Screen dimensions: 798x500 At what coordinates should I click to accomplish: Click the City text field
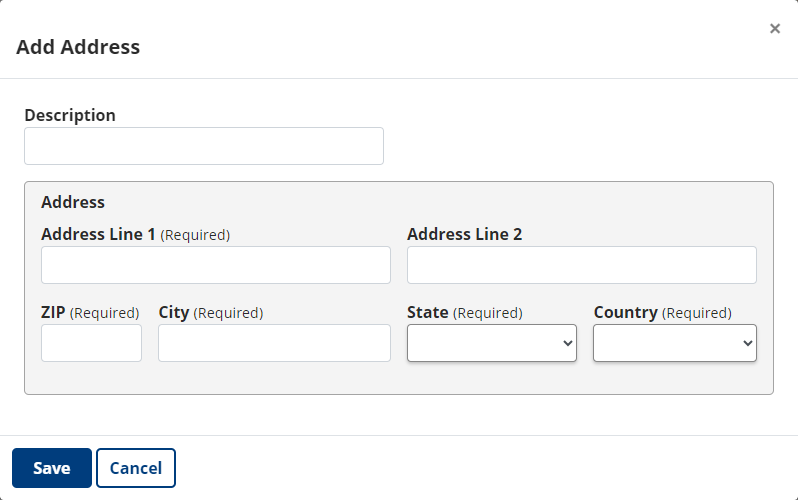(274, 343)
